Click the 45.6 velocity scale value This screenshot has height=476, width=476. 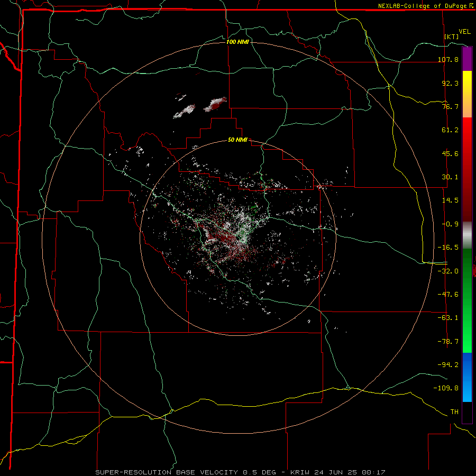tap(450, 153)
